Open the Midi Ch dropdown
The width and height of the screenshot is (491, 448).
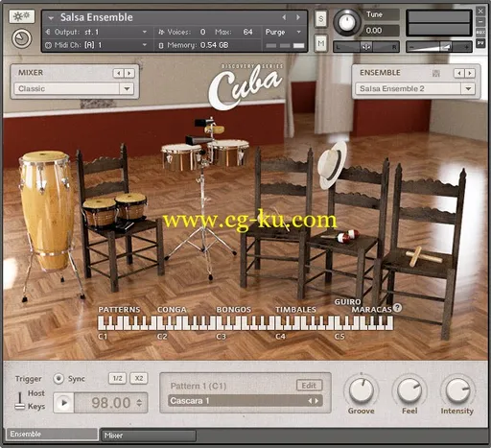(x=145, y=45)
